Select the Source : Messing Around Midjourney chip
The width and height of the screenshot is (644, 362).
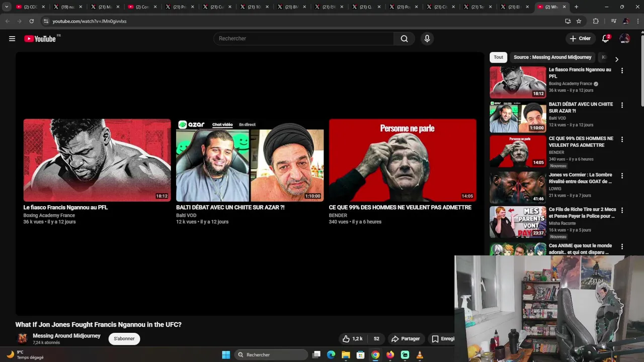click(x=552, y=57)
